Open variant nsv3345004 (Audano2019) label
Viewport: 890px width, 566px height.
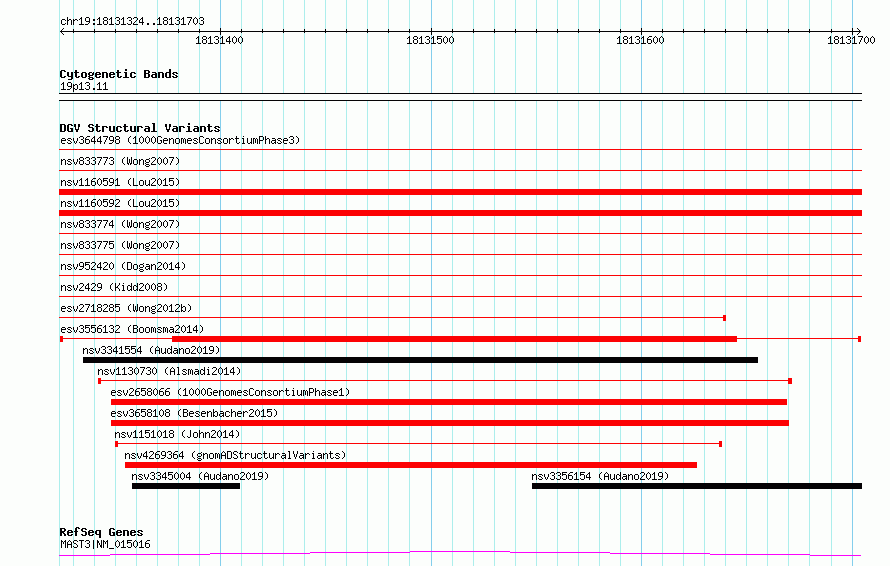(200, 476)
